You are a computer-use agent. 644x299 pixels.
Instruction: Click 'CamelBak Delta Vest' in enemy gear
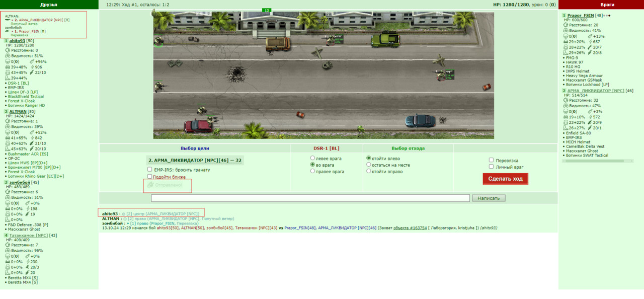click(x=584, y=146)
